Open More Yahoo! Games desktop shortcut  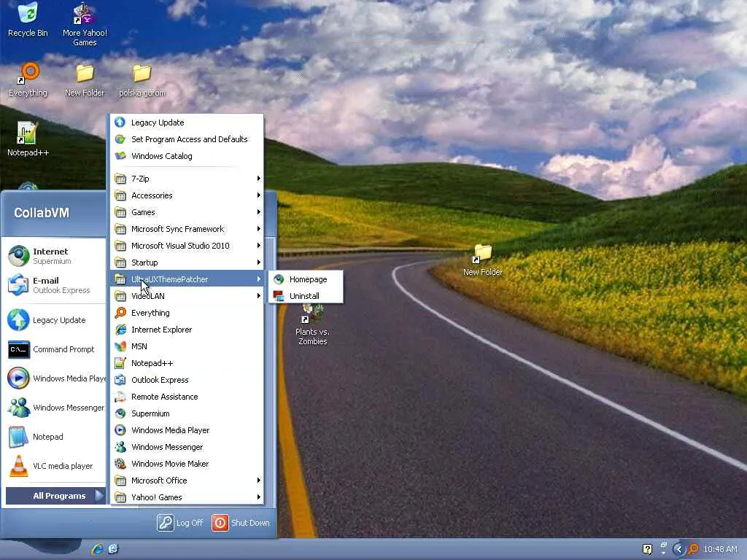pos(85,25)
